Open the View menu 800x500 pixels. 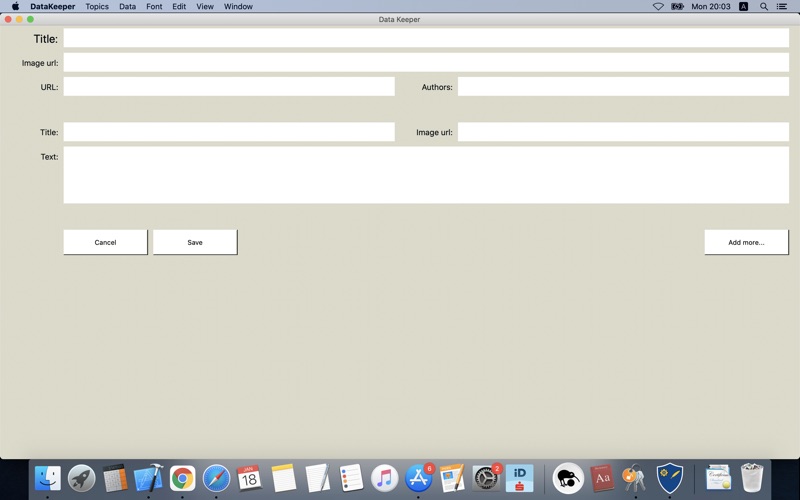205,7
